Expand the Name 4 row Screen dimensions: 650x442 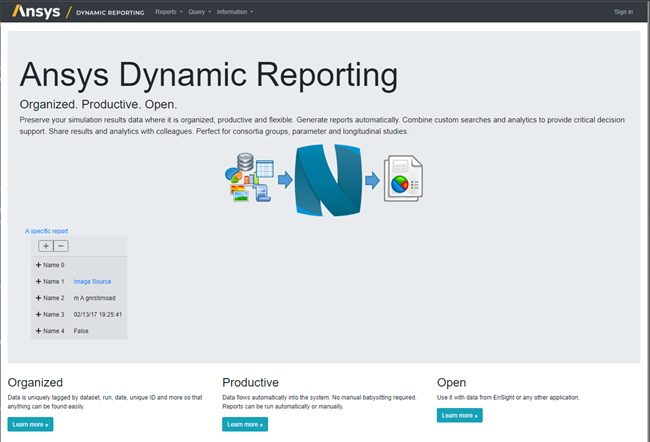pyautogui.click(x=38, y=330)
